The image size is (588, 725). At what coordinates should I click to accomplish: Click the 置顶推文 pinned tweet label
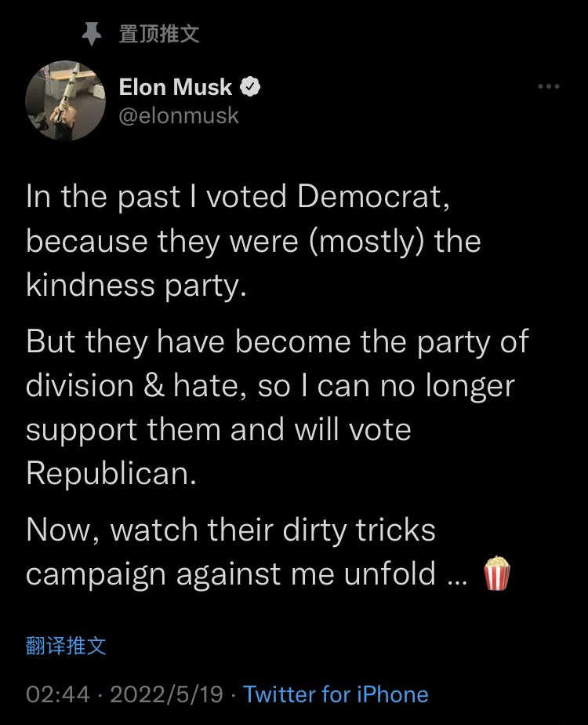pos(159,35)
